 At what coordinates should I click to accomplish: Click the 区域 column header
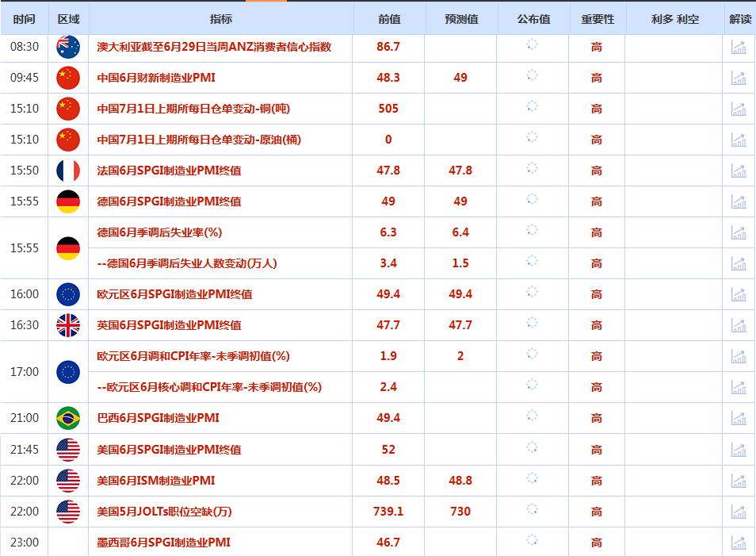tap(68, 19)
